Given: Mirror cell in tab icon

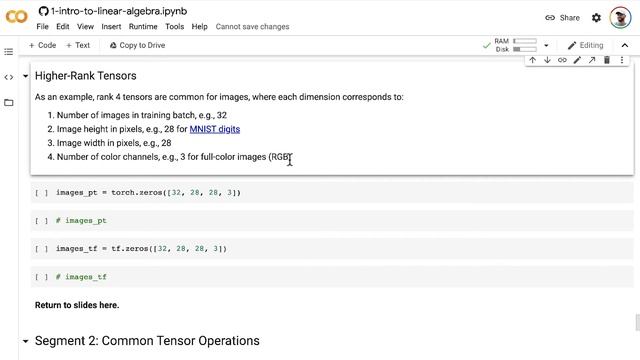Looking at the screenshot, I should pos(592,60).
